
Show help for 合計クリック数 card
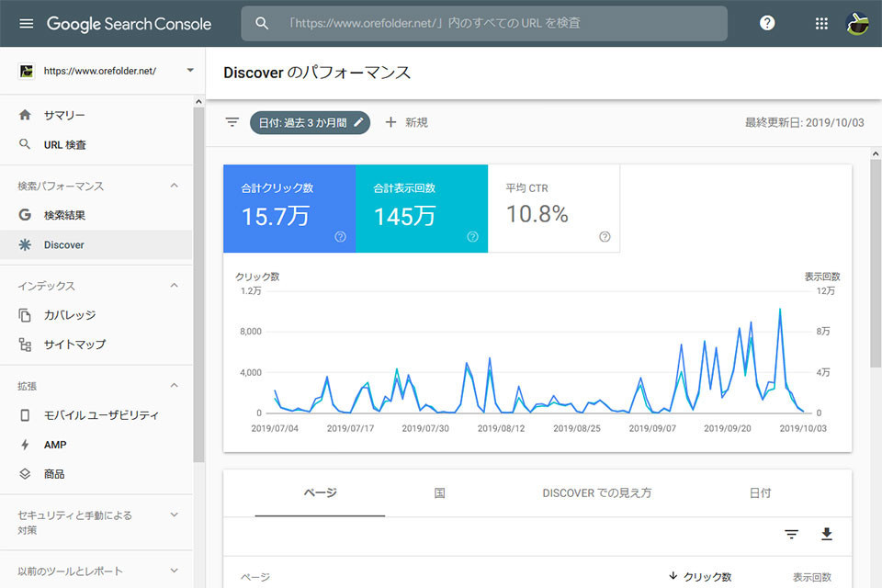[340, 236]
